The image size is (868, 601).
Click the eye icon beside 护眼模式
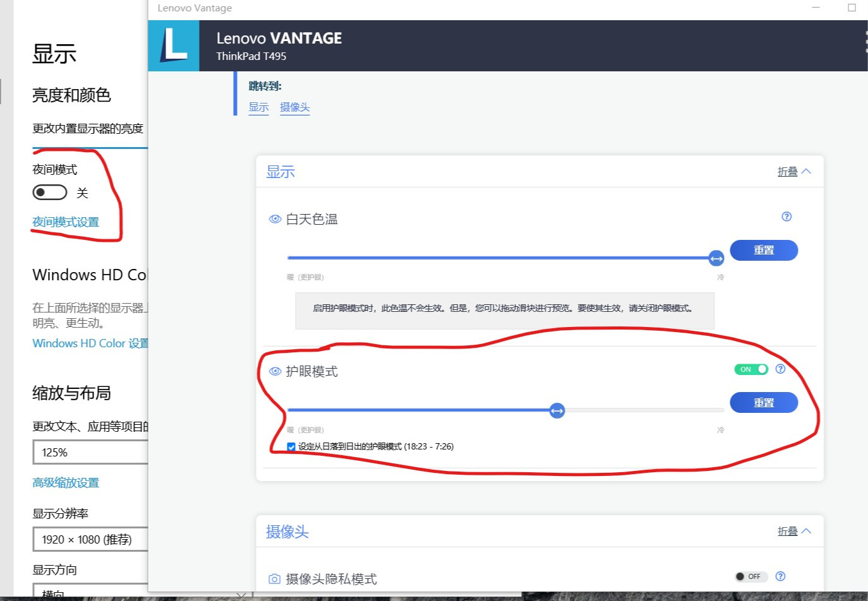(275, 371)
